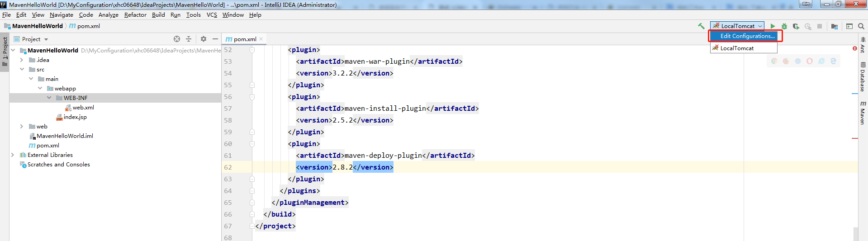Open the Database tool window
This screenshot has height=241, width=868.
tap(863, 77)
